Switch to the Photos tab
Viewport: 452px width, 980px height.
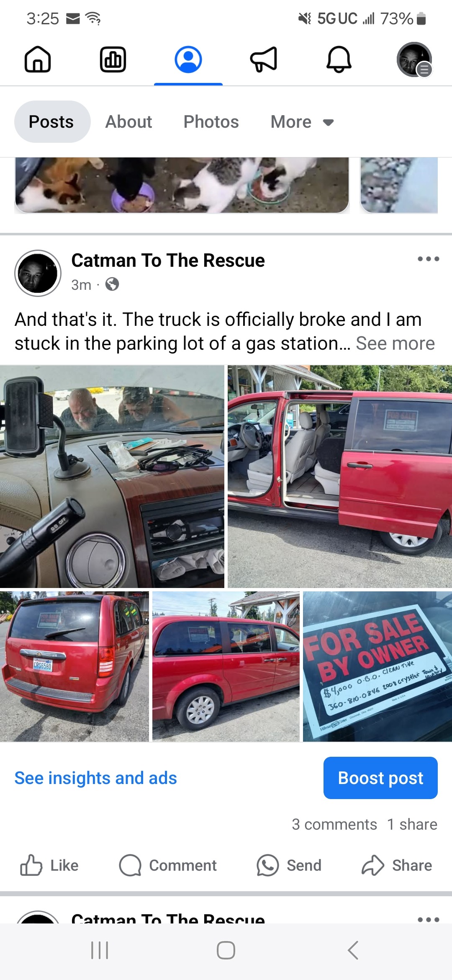click(x=211, y=122)
